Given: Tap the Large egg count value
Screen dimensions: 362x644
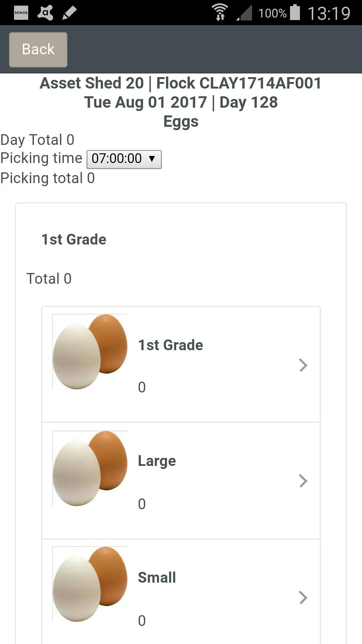Looking at the screenshot, I should [142, 504].
